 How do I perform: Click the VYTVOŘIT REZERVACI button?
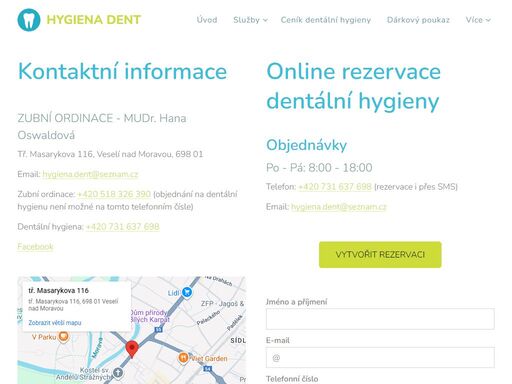coord(380,255)
